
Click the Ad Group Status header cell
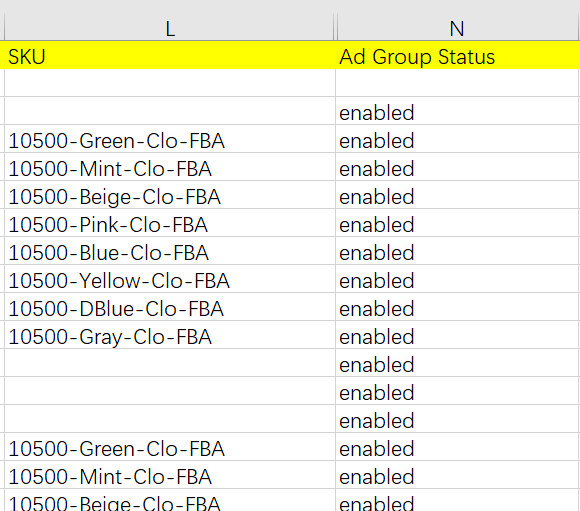click(458, 55)
